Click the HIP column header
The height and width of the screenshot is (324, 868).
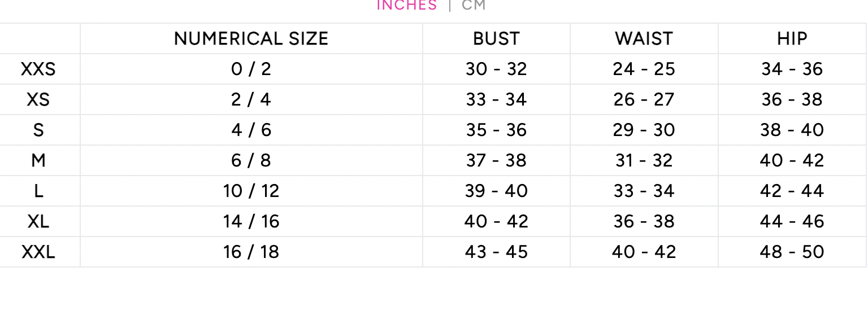tap(792, 38)
